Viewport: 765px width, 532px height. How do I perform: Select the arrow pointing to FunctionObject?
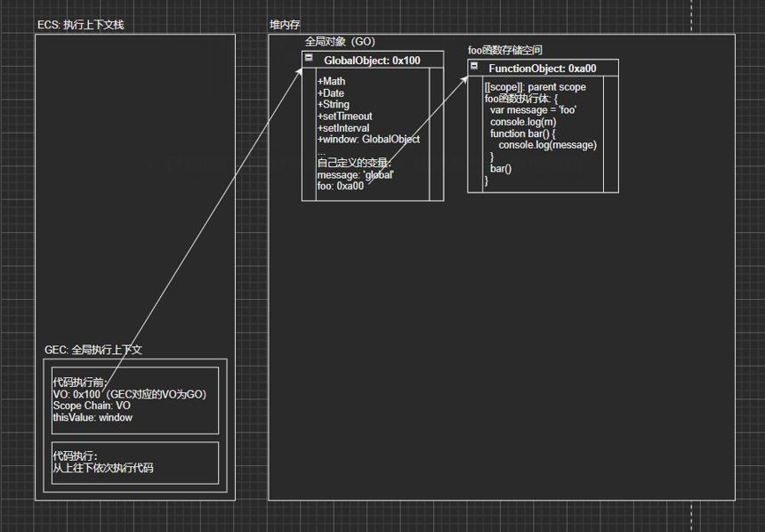417,130
